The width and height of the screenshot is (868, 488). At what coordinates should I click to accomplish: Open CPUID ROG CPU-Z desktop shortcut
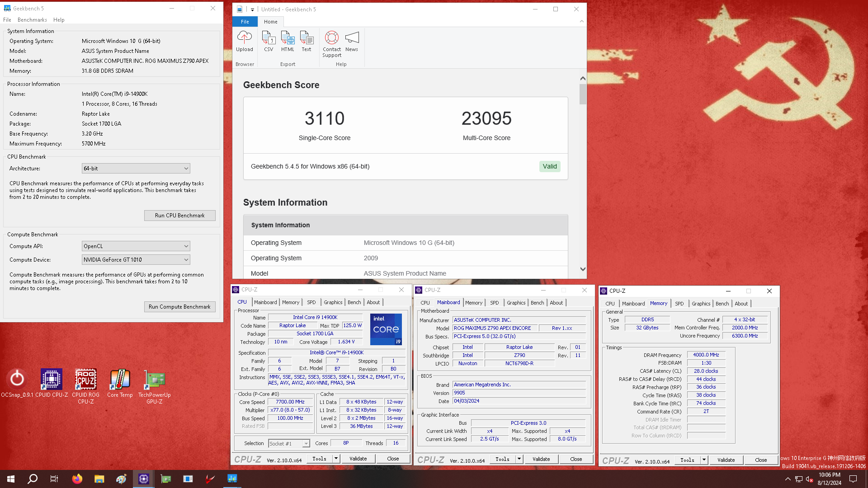pyautogui.click(x=86, y=386)
